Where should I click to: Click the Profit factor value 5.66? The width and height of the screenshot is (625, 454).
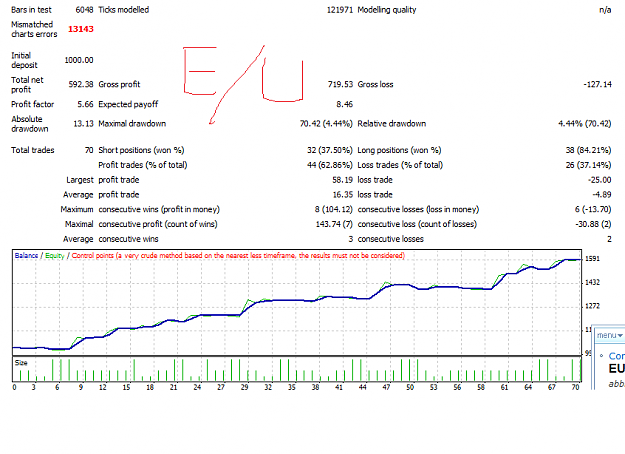point(85,104)
